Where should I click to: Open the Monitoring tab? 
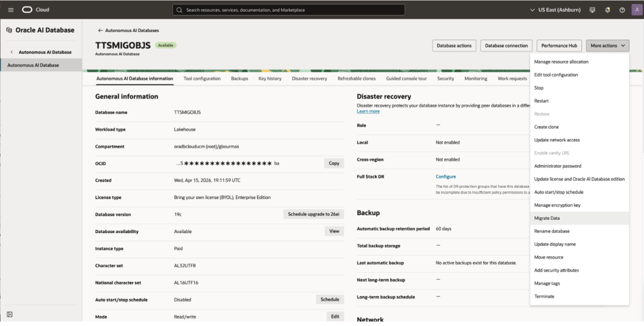pyautogui.click(x=475, y=79)
